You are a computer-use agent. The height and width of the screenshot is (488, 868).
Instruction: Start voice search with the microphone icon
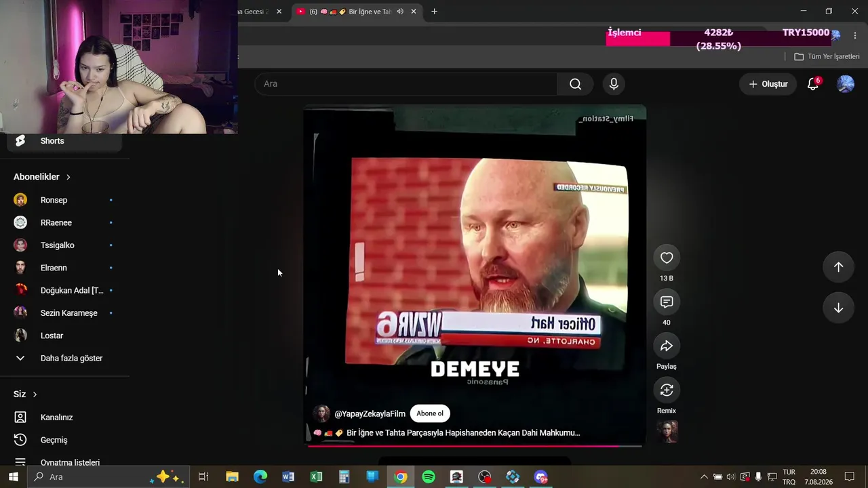pos(614,84)
